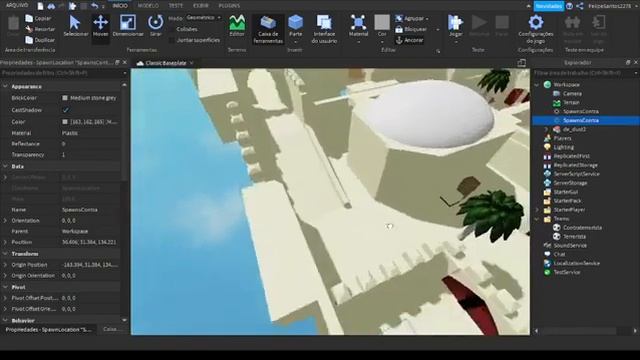The height and width of the screenshot is (360, 640).
Task: Click the Color property swatch
Action: pos(65,122)
